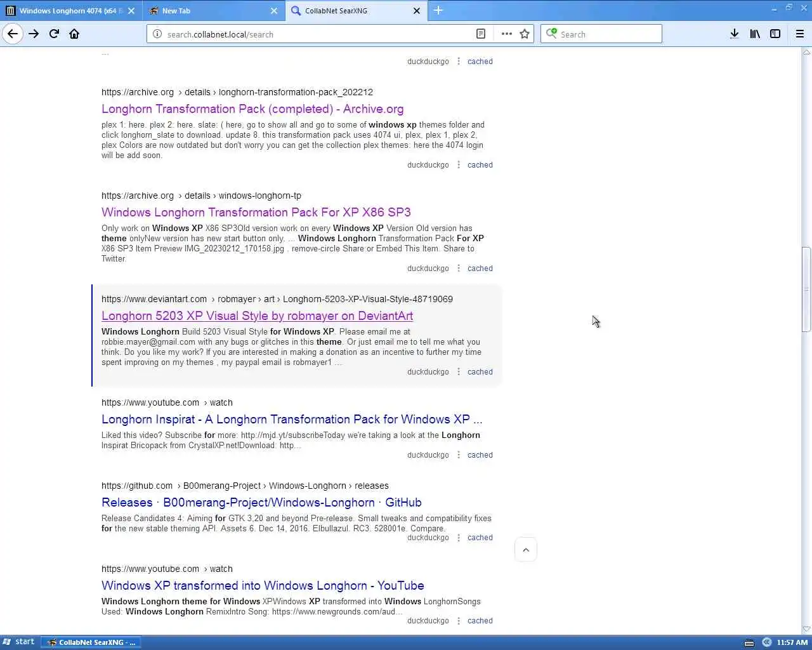Go back to the previous page

coord(13,34)
